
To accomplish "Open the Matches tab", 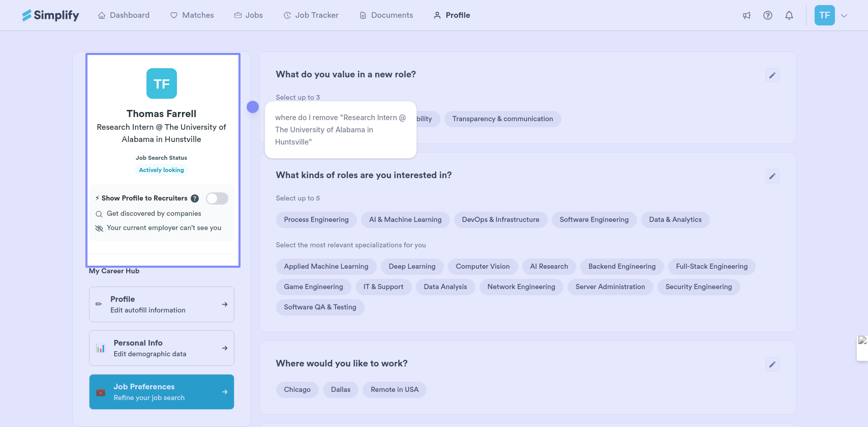I will (192, 15).
